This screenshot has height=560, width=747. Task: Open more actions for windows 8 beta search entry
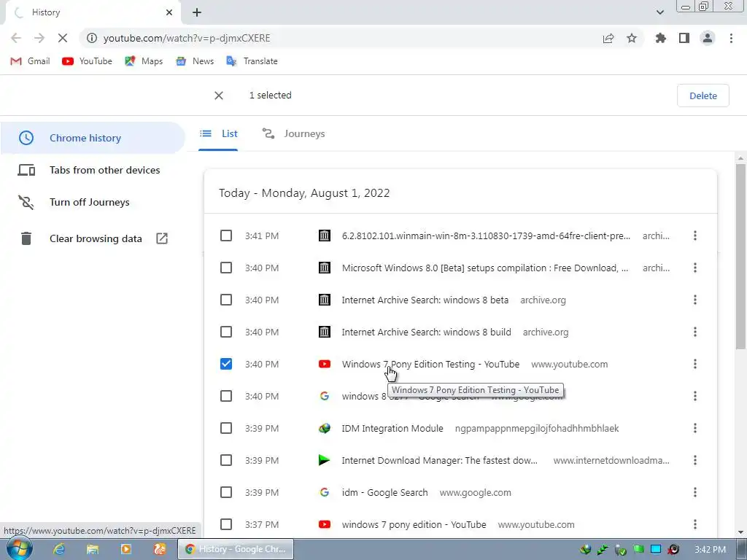tap(695, 300)
